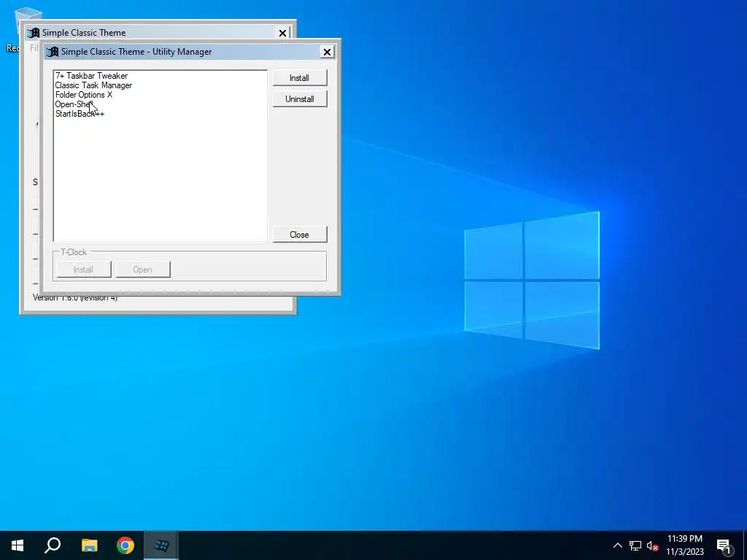The height and width of the screenshot is (560, 747).
Task: Click the Simple Classic Theme window title icon
Action: 34,32
